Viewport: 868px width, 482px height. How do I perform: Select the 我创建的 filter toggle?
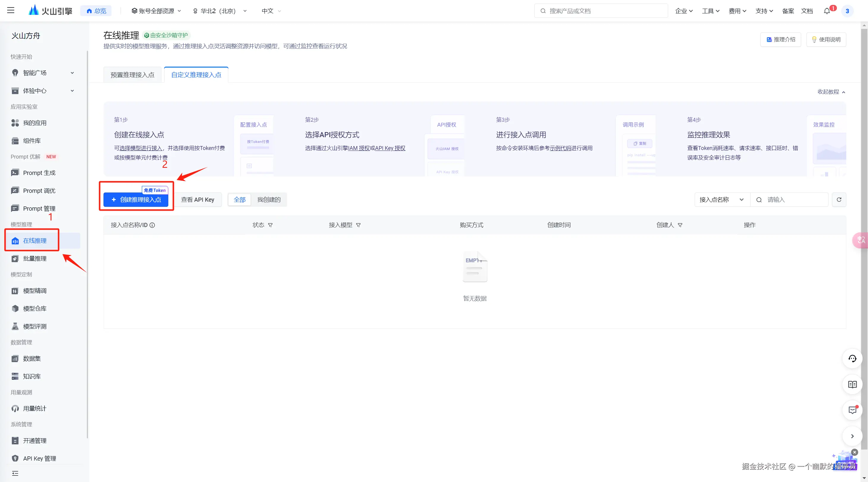(269, 200)
